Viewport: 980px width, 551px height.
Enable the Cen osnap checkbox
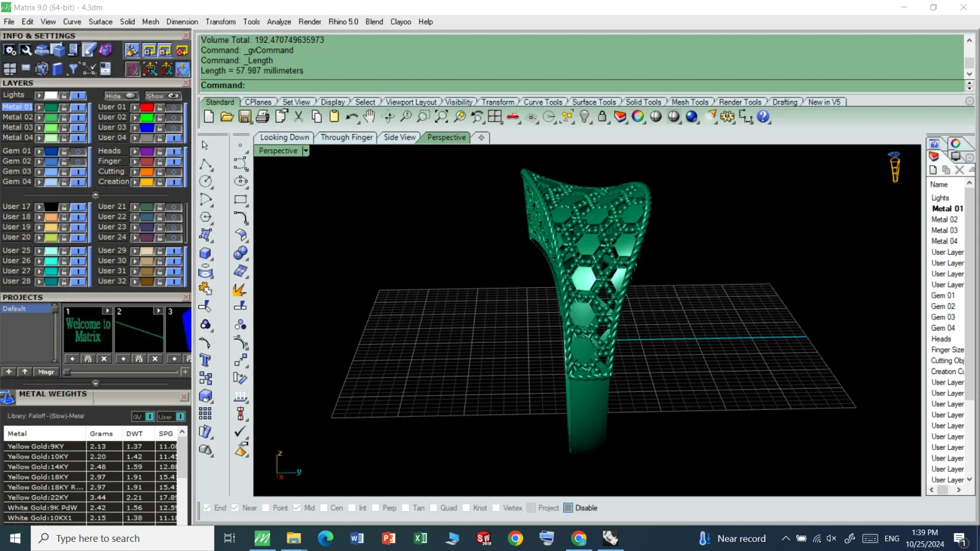click(x=323, y=508)
